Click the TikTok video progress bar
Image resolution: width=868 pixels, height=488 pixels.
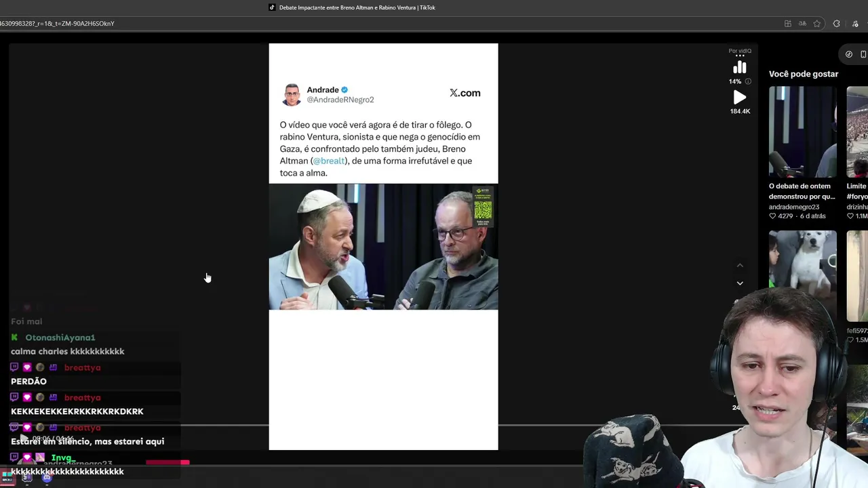point(383,426)
